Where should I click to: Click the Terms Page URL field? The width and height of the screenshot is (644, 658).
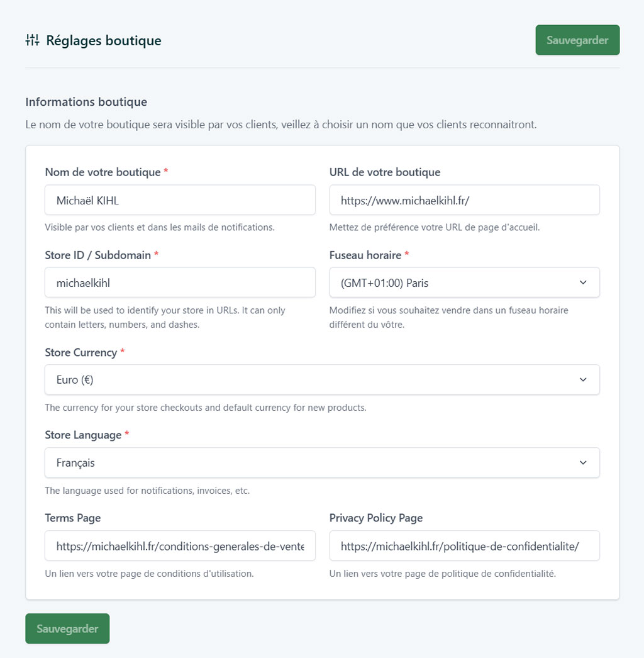[x=179, y=545]
